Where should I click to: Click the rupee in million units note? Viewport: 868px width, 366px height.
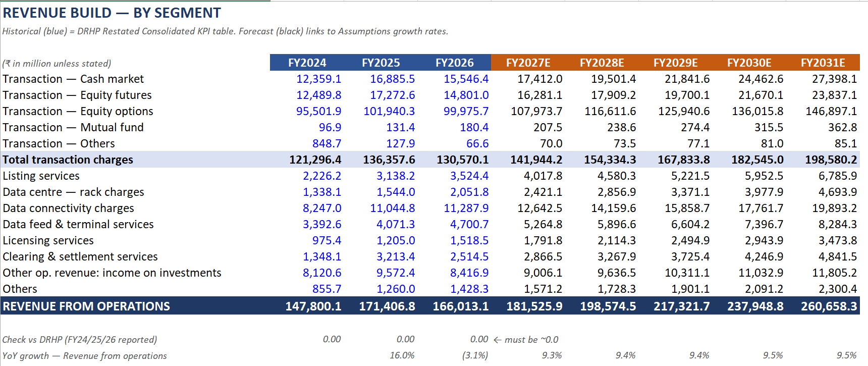tap(57, 63)
